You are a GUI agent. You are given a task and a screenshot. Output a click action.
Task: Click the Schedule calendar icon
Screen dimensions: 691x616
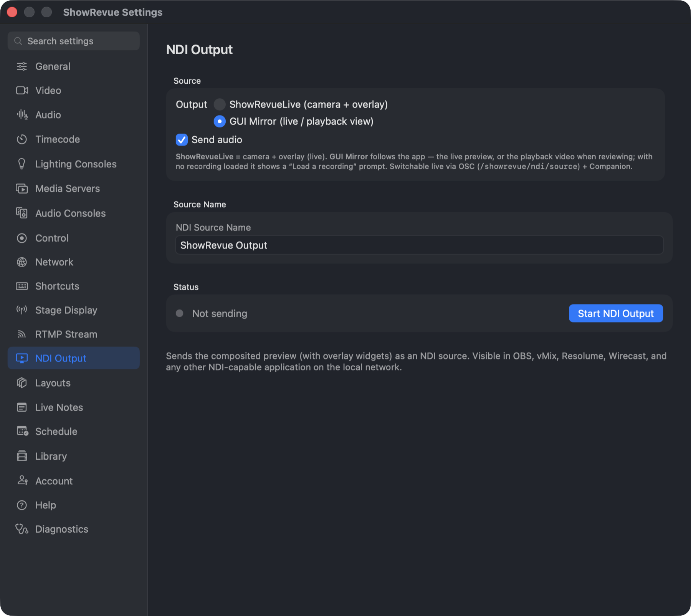click(22, 431)
